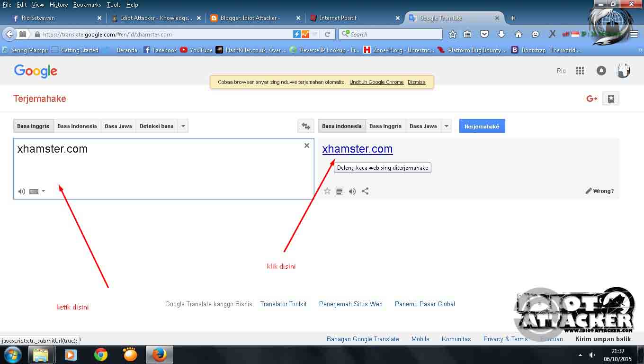Open the Edit menu
Screen dimensions: 644x364
(x=22, y=5)
